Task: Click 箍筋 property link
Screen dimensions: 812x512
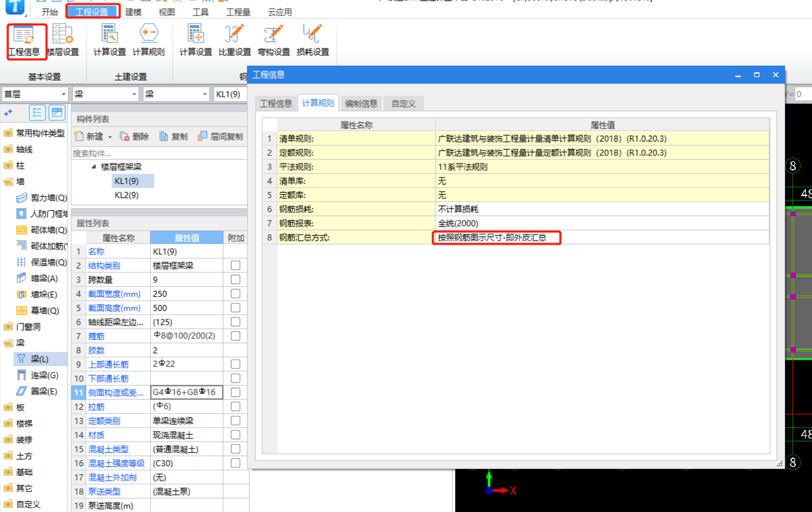Action: 96,336
